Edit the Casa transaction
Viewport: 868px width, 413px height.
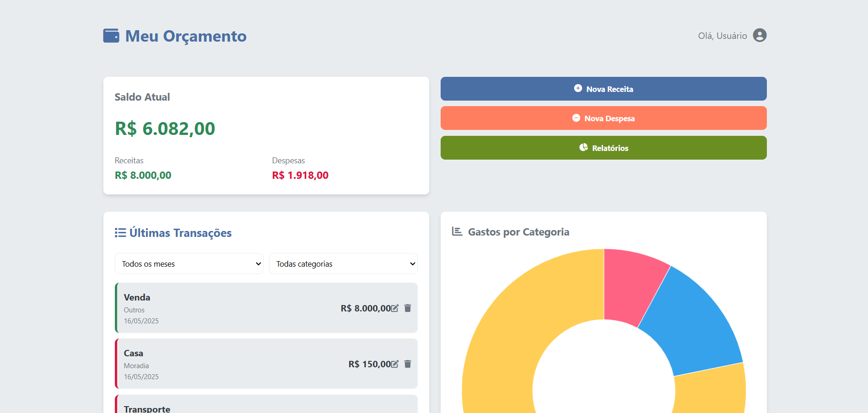point(395,364)
